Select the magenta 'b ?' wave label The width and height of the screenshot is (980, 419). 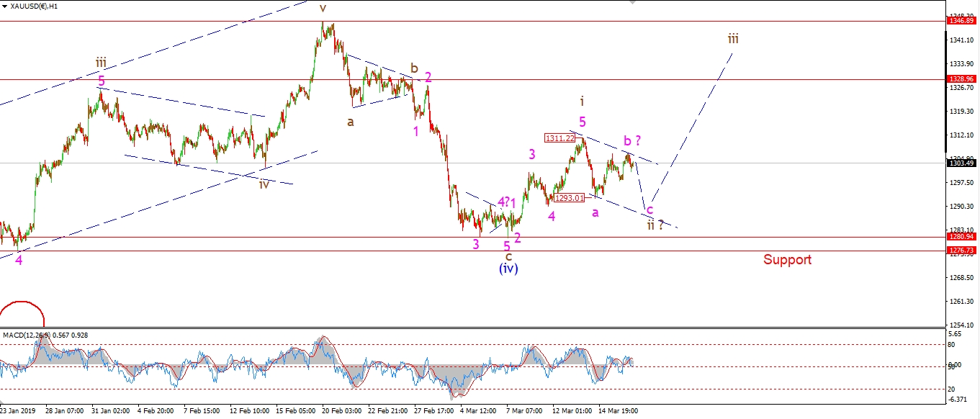click(x=631, y=140)
